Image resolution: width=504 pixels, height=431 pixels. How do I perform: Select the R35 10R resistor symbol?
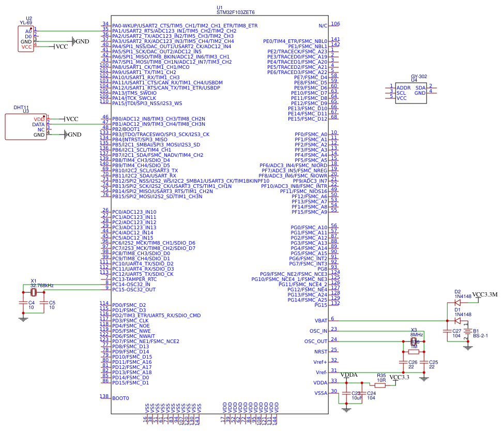coord(380,385)
